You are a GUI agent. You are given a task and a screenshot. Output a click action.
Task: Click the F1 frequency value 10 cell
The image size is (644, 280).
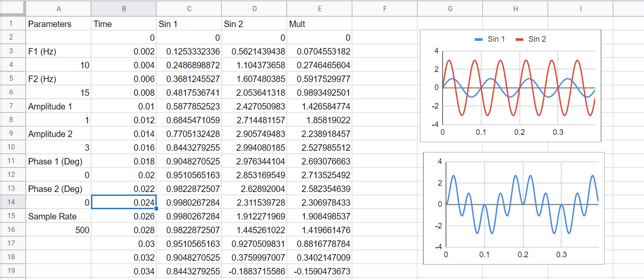pos(58,65)
